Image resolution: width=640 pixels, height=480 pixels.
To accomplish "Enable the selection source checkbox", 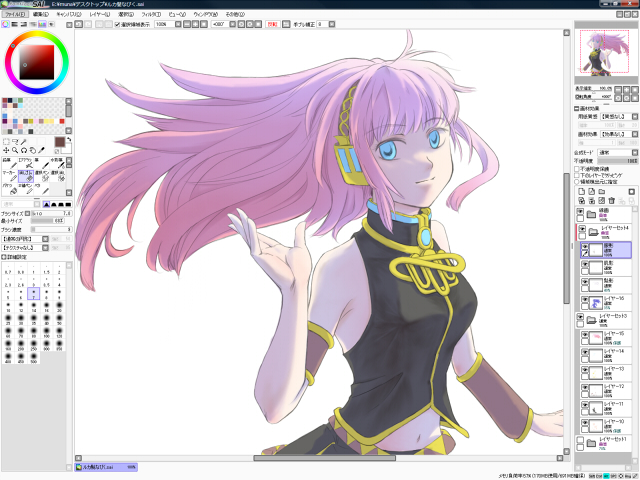I will click(x=577, y=182).
